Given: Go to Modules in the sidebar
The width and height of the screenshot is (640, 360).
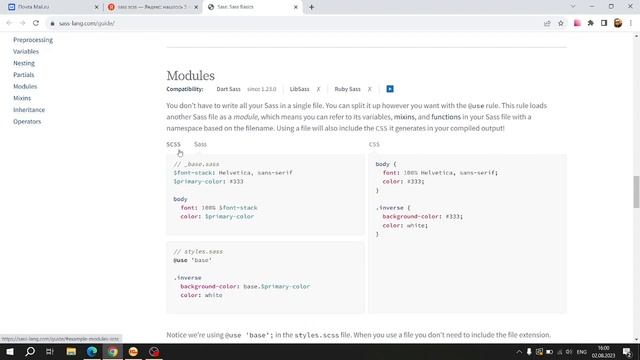Looking at the screenshot, I should [25, 87].
